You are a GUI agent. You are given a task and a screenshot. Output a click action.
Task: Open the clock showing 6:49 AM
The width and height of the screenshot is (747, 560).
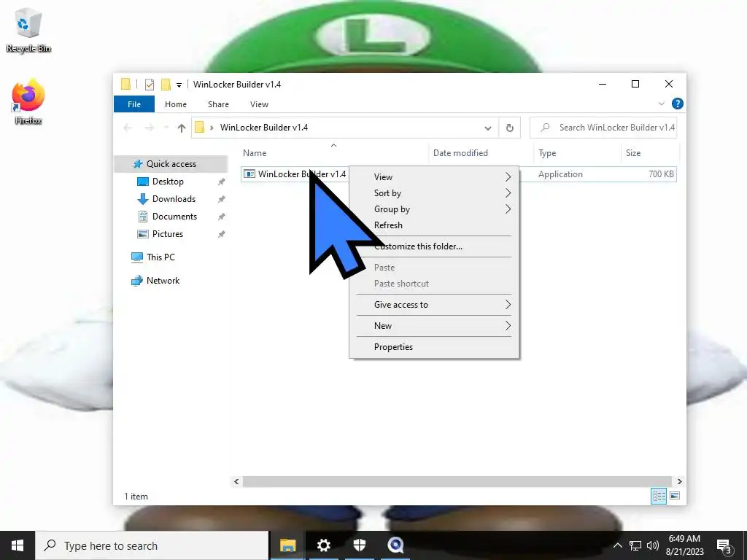tap(684, 545)
